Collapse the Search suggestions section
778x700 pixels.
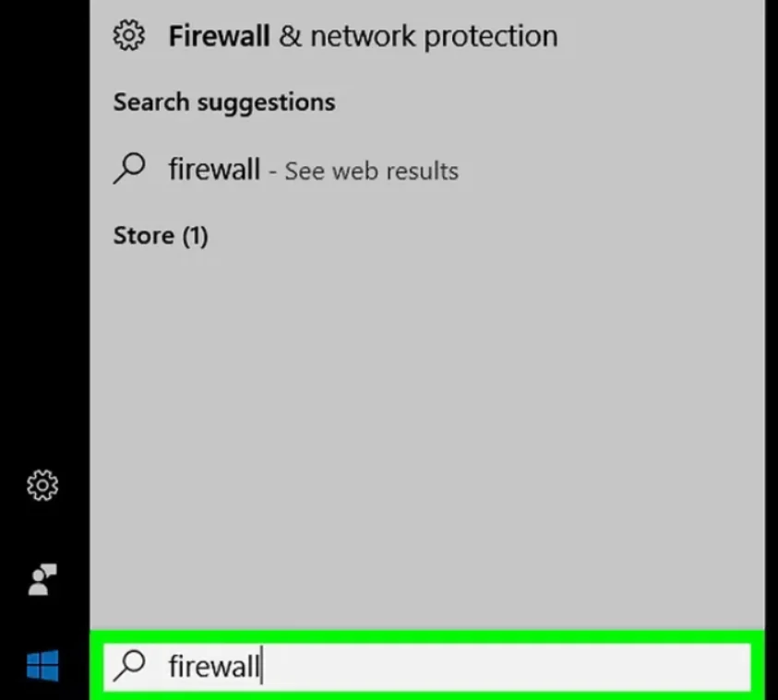pos(223,101)
